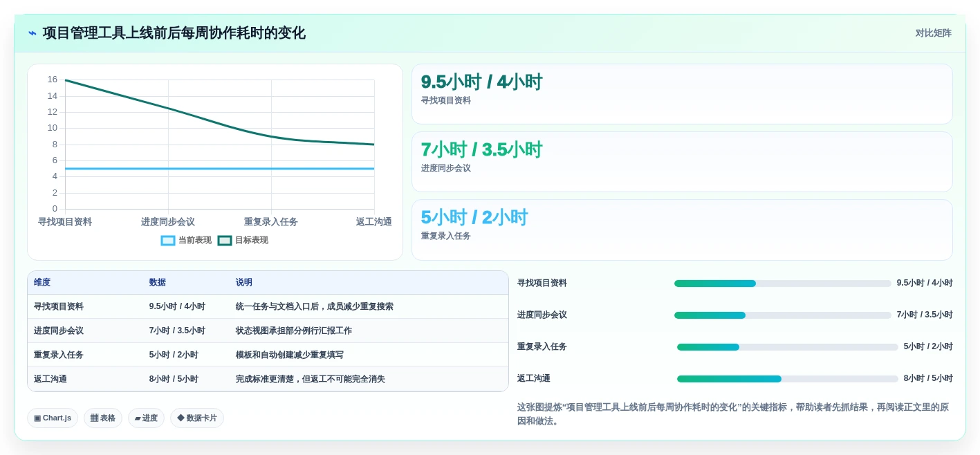Click chart x-axis label 寻找项目资料
Image resolution: width=980 pixels, height=455 pixels.
tap(65, 222)
